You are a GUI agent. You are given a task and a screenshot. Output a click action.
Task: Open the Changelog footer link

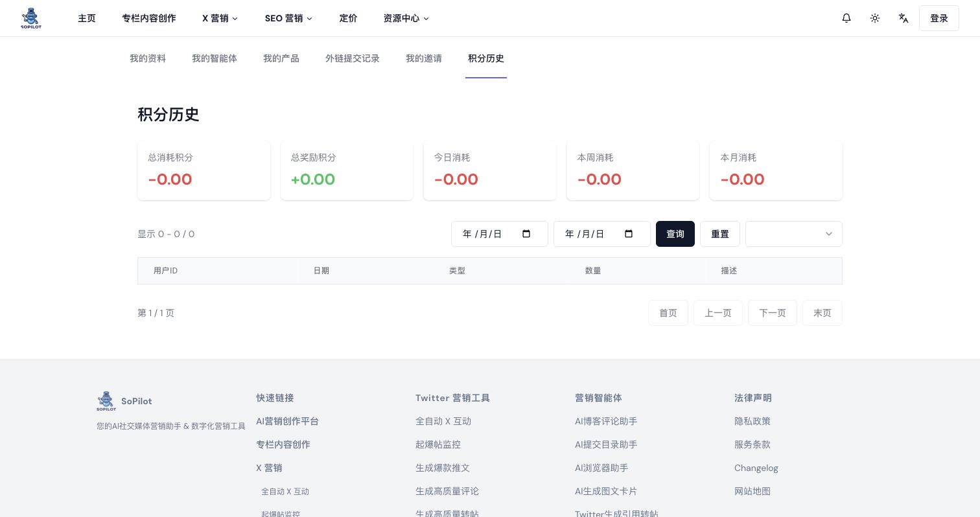pos(756,468)
